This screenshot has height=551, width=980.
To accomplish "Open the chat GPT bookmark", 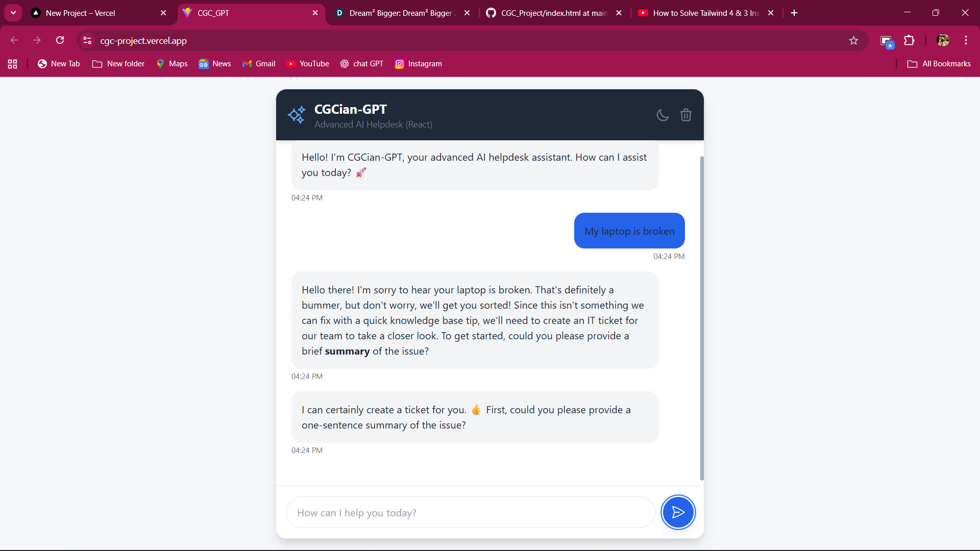I will [361, 64].
